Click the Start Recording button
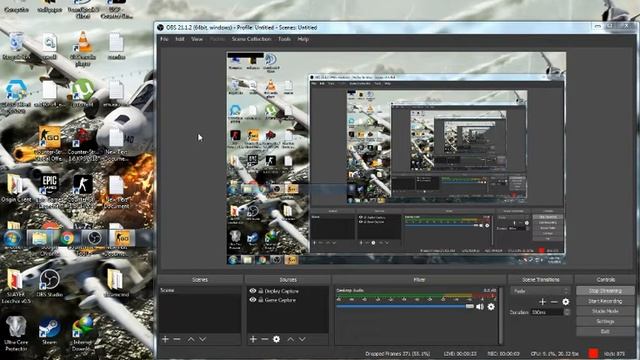This screenshot has height=360, width=640. pos(605,301)
